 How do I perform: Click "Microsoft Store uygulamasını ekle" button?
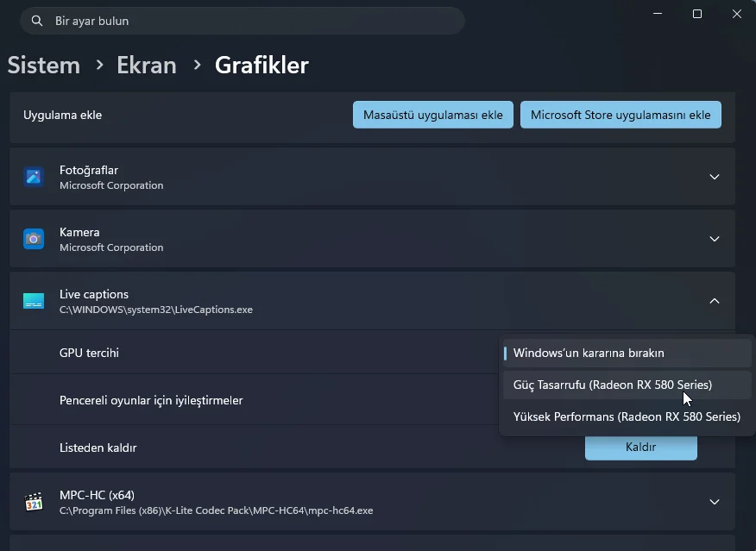coord(621,115)
